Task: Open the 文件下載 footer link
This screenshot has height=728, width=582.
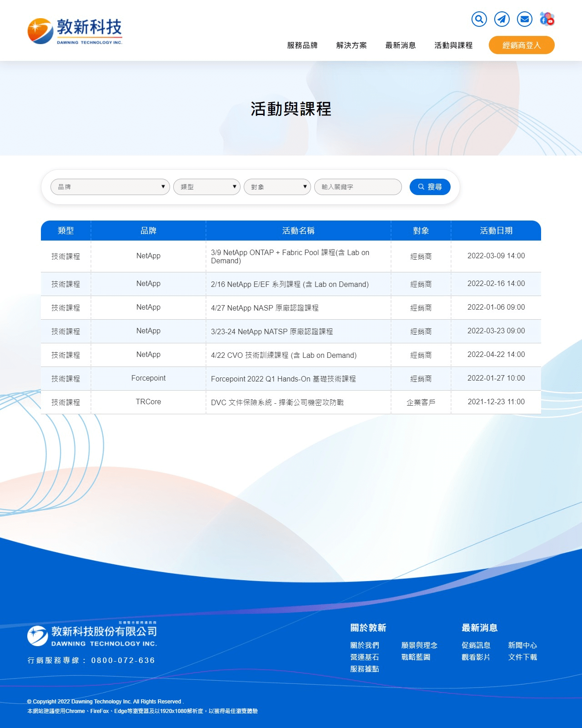Action: click(x=522, y=657)
